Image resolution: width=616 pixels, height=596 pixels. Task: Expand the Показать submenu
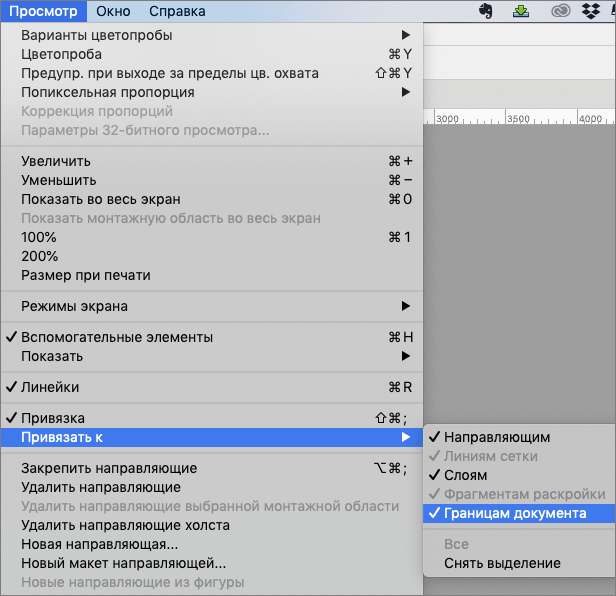tap(212, 356)
